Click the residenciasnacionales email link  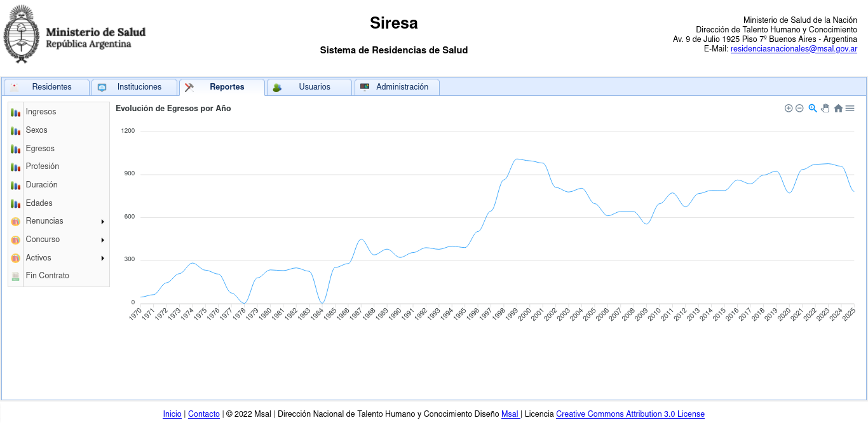pos(794,49)
